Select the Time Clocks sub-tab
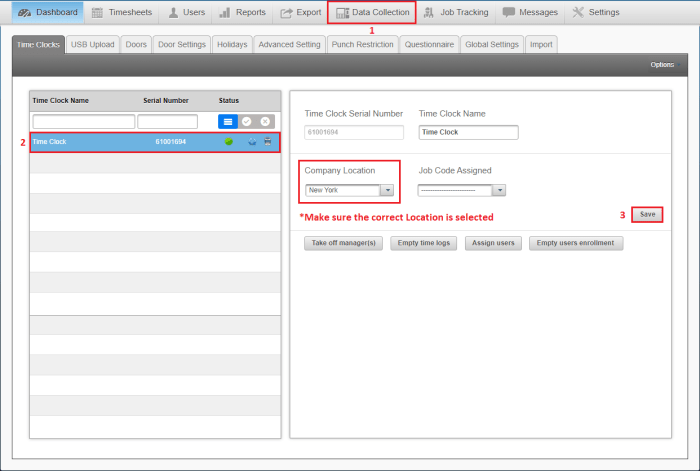700x471 pixels. [38, 45]
